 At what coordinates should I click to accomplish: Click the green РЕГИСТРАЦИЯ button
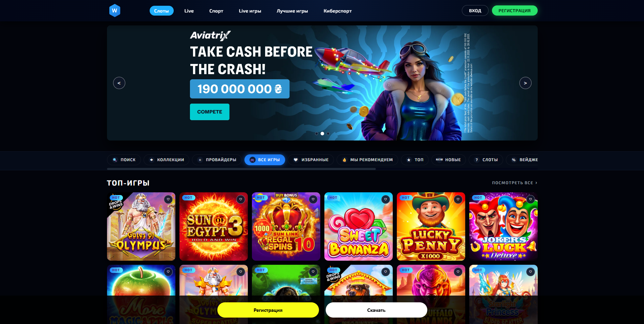pos(515,10)
